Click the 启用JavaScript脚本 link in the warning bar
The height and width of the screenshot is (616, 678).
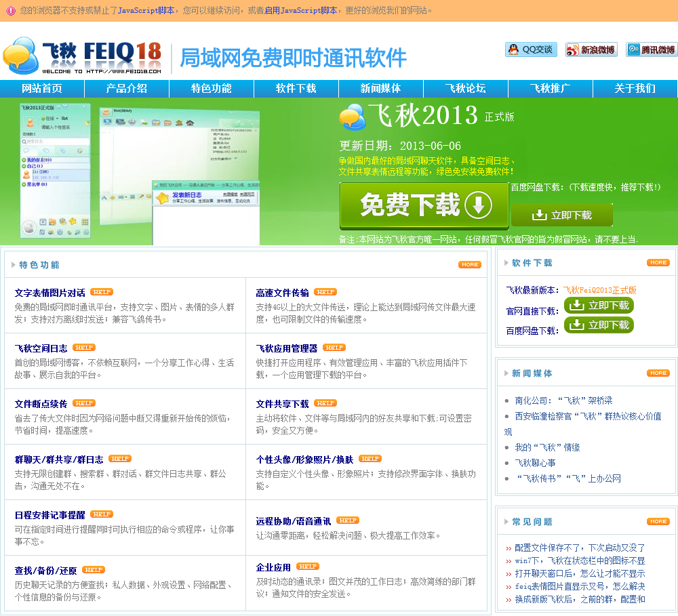pyautogui.click(x=300, y=10)
